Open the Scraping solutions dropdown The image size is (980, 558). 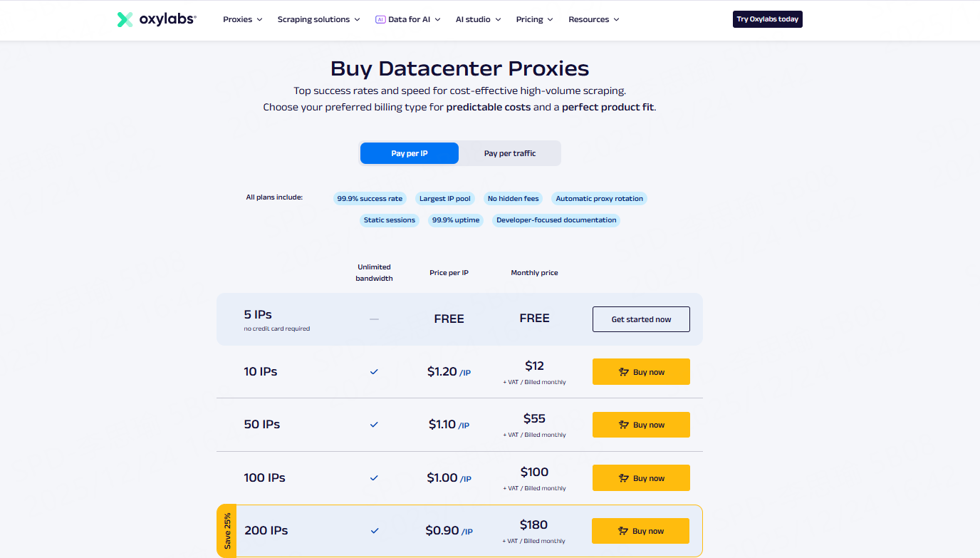(x=318, y=20)
